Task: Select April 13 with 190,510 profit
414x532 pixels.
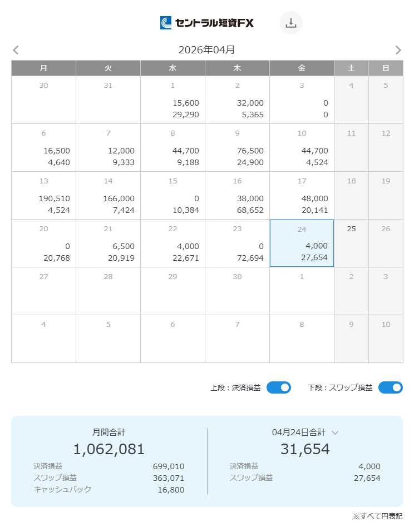Action: (x=43, y=196)
